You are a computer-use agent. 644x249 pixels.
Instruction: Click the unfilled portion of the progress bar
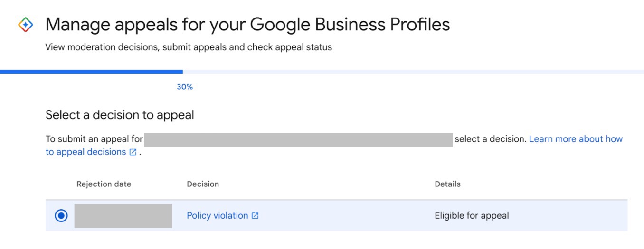pos(413,72)
